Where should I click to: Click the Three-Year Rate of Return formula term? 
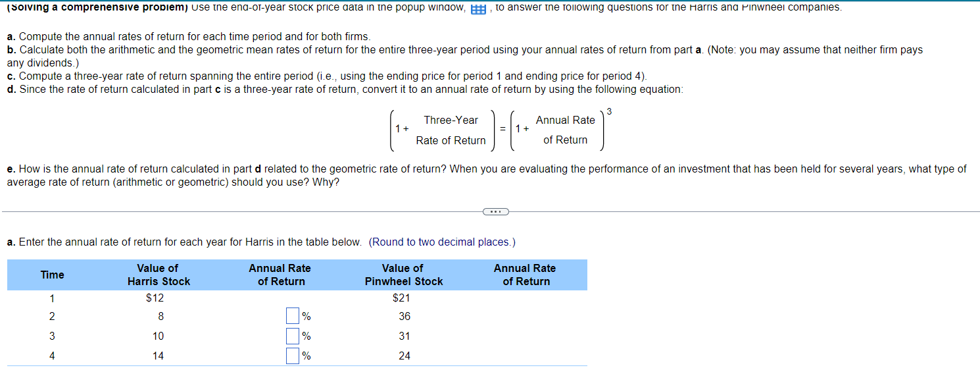(x=451, y=130)
